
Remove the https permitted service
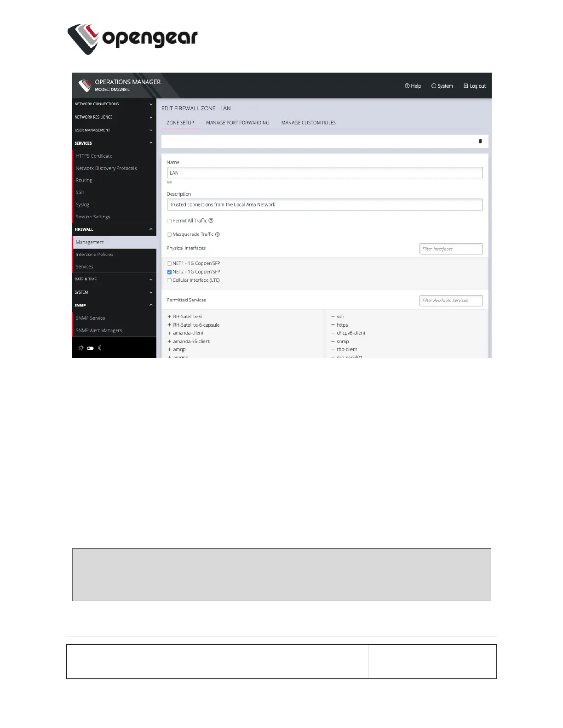coord(333,325)
